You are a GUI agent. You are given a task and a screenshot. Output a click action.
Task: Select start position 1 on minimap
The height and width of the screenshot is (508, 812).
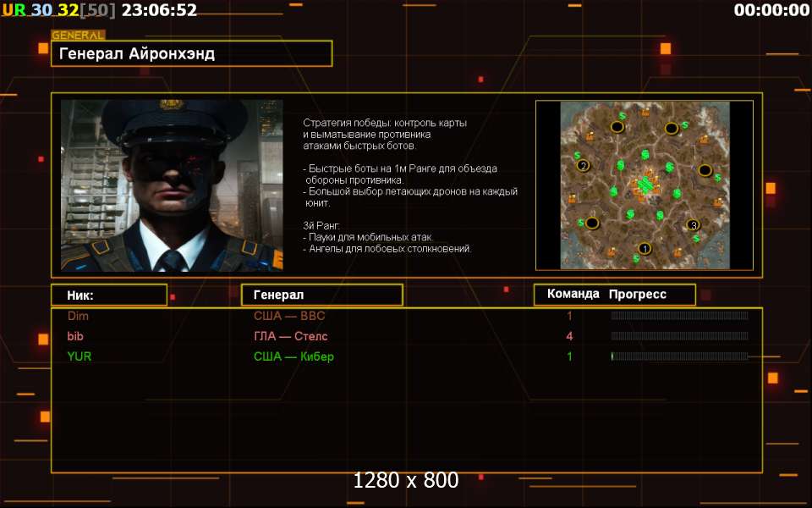[x=645, y=249]
